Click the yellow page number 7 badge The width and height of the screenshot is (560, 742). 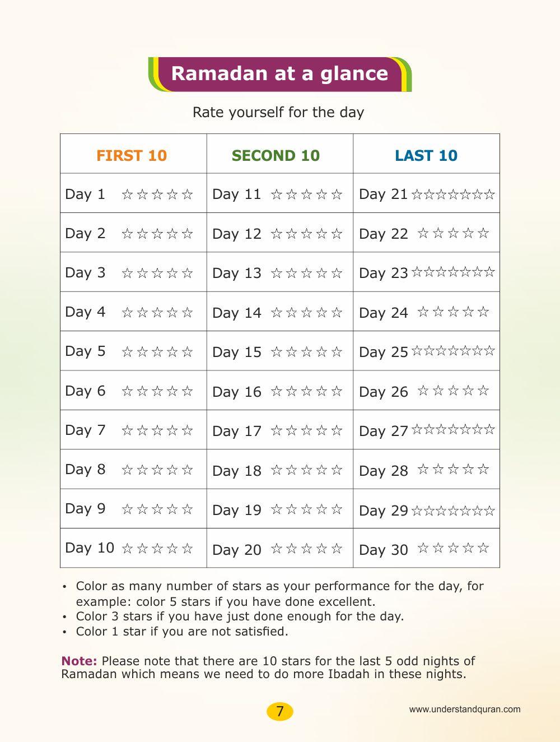click(280, 711)
